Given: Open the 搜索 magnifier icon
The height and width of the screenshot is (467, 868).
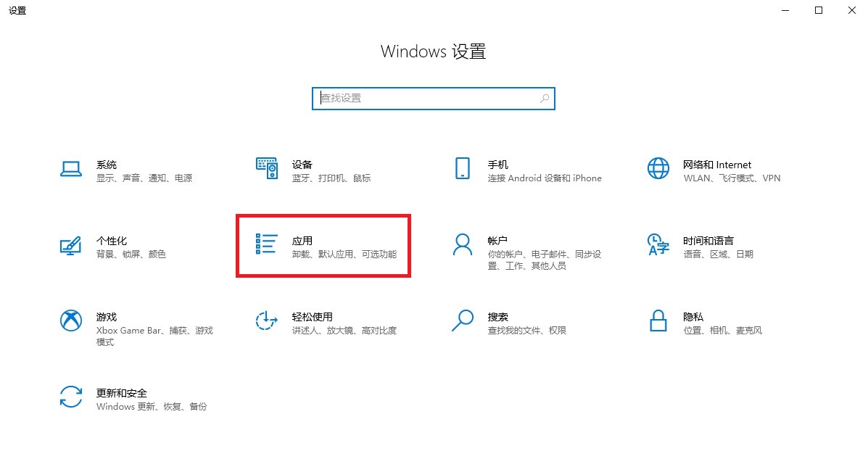Looking at the screenshot, I should 462,321.
